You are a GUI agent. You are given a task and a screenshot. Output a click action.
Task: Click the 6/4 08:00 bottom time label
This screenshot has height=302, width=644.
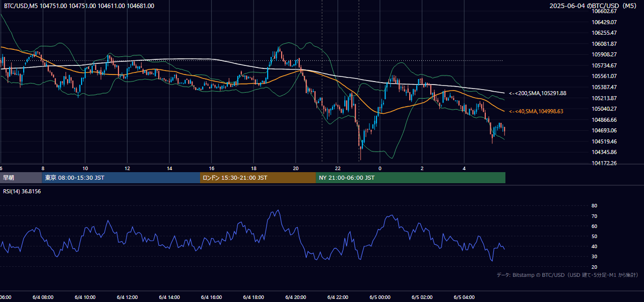(x=42, y=297)
